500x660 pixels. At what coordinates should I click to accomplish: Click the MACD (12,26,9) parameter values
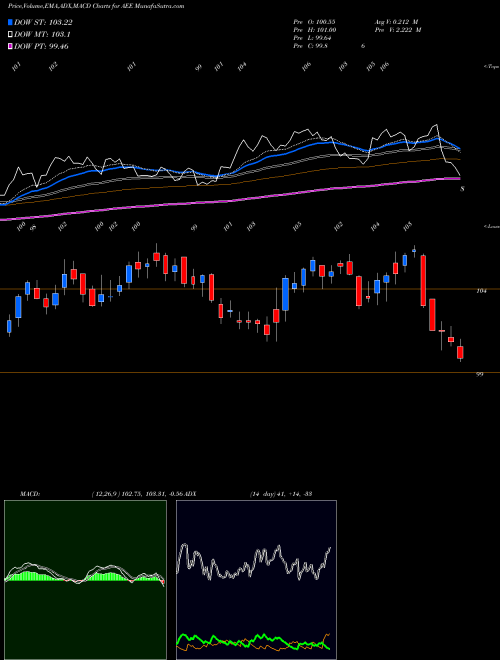click(x=139, y=494)
